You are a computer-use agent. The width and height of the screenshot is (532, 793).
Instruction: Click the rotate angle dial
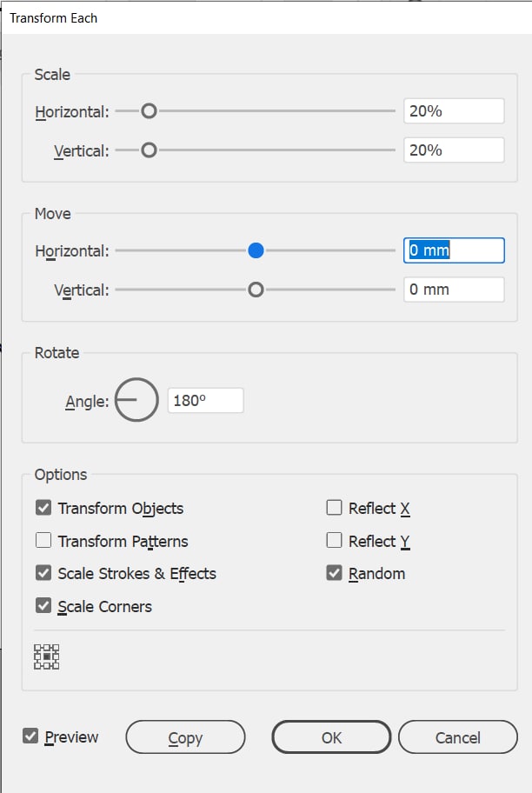pyautogui.click(x=136, y=399)
